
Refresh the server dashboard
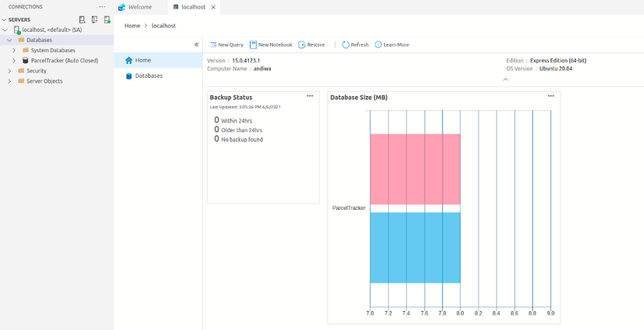point(355,44)
